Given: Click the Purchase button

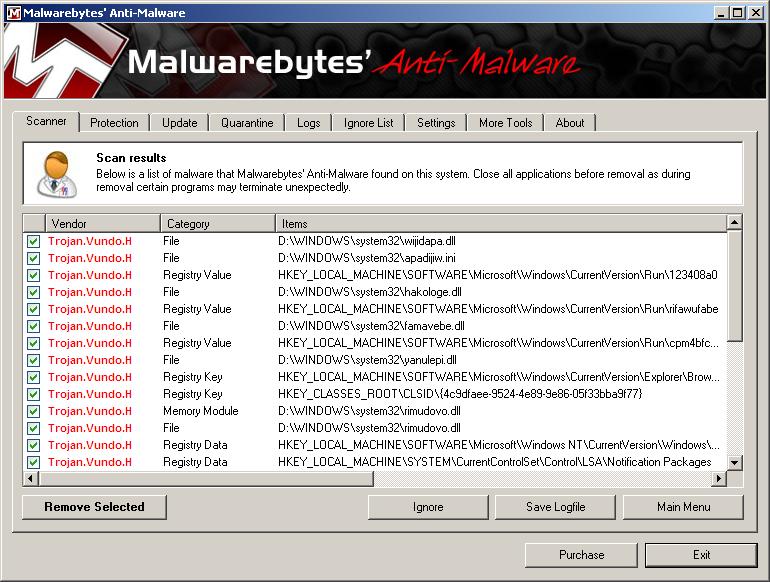Looking at the screenshot, I should tap(581, 555).
